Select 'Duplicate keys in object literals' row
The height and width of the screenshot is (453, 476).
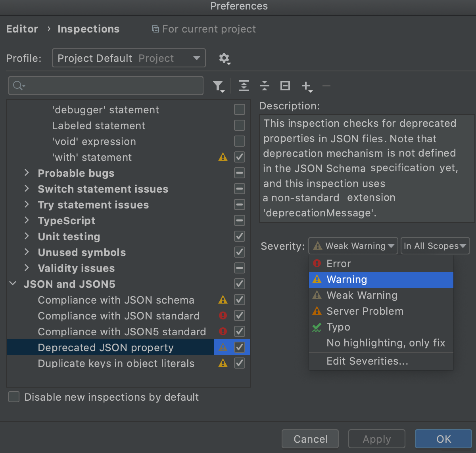(x=129, y=363)
